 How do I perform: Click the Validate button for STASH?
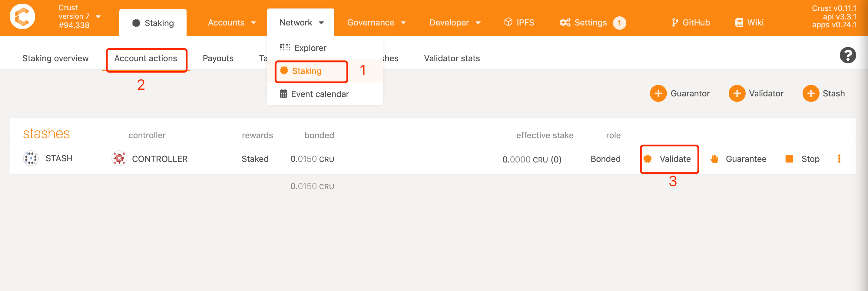click(667, 159)
